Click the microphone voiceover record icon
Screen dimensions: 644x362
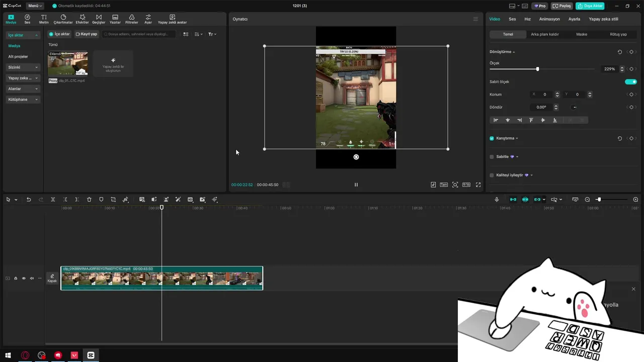tap(497, 200)
